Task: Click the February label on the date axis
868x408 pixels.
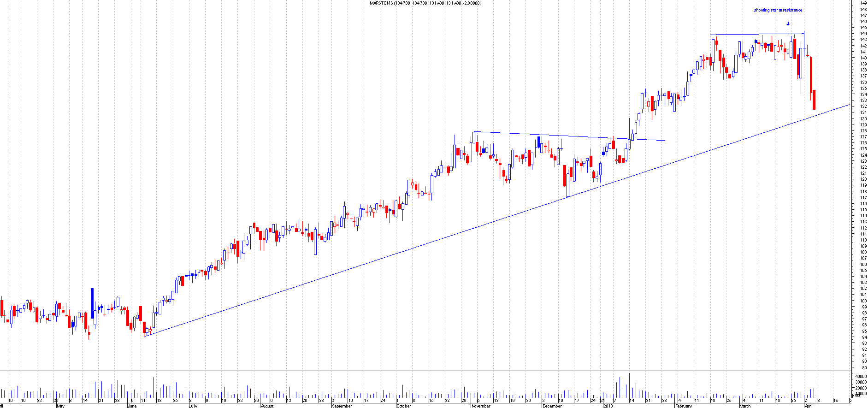Action: tap(684, 406)
